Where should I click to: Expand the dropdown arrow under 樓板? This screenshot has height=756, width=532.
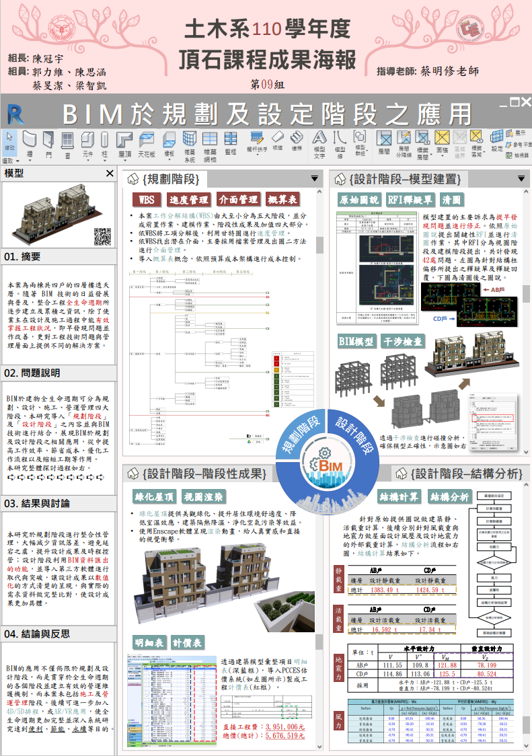[x=169, y=159]
